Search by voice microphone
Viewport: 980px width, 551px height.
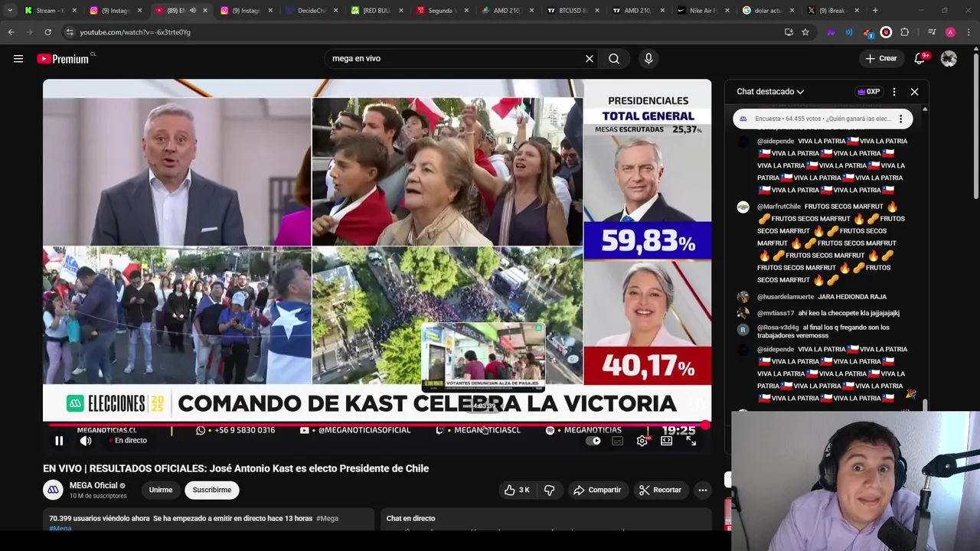648,59
